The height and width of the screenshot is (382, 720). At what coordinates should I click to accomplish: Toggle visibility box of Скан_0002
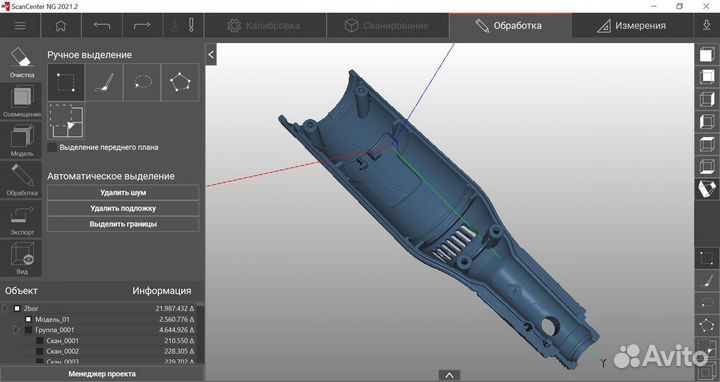pyautogui.click(x=40, y=351)
